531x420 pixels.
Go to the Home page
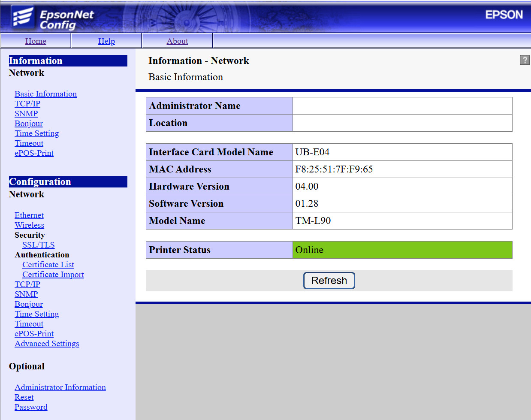click(36, 41)
